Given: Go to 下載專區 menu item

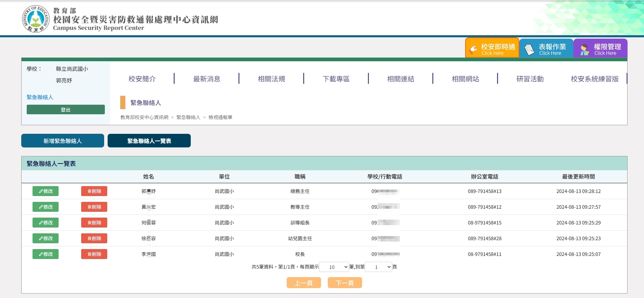Looking at the screenshot, I should pyautogui.click(x=336, y=79).
